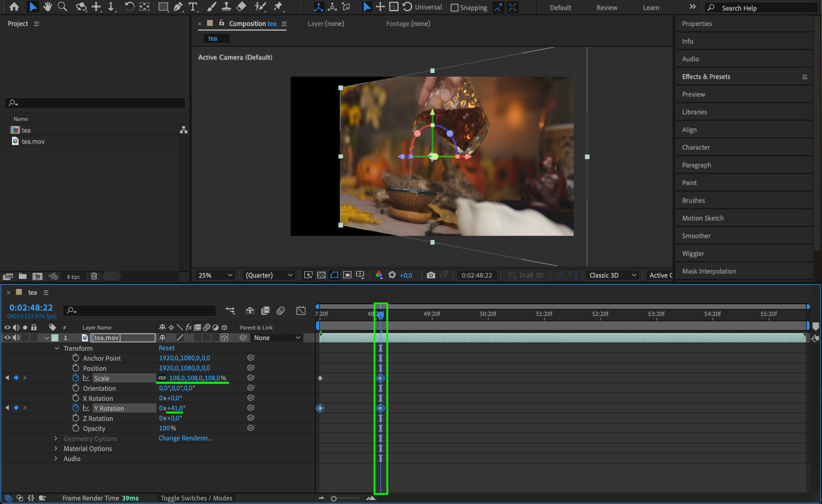The image size is (822, 504).
Task: Open the Effects & Presets panel
Action: pos(706,77)
